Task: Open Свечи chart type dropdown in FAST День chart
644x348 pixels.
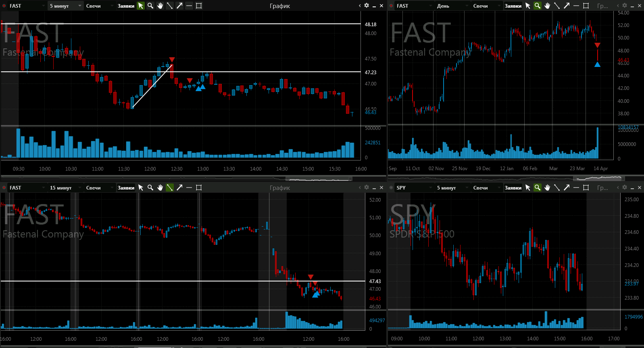Action: click(x=487, y=6)
